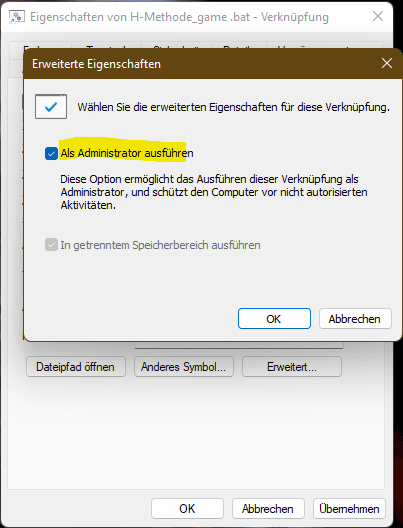Close the Erweiterte Eigenschaften dialog
This screenshot has width=403, height=528.
coord(387,63)
